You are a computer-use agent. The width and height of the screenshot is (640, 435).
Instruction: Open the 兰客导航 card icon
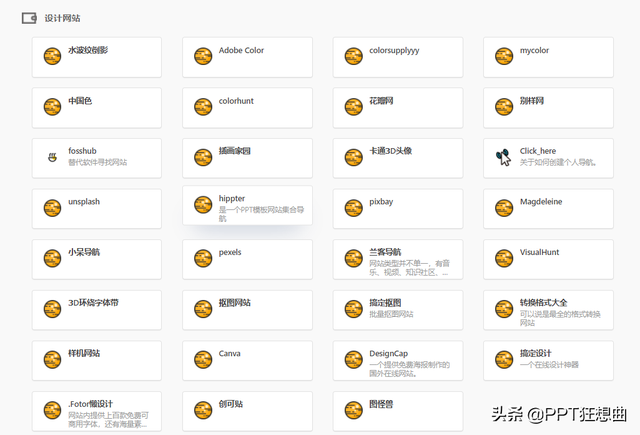pos(353,258)
